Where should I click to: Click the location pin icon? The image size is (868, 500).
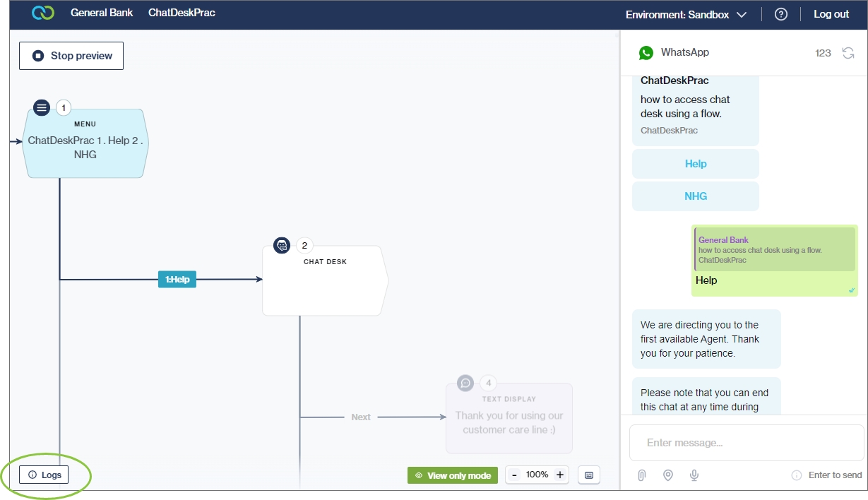tap(667, 475)
